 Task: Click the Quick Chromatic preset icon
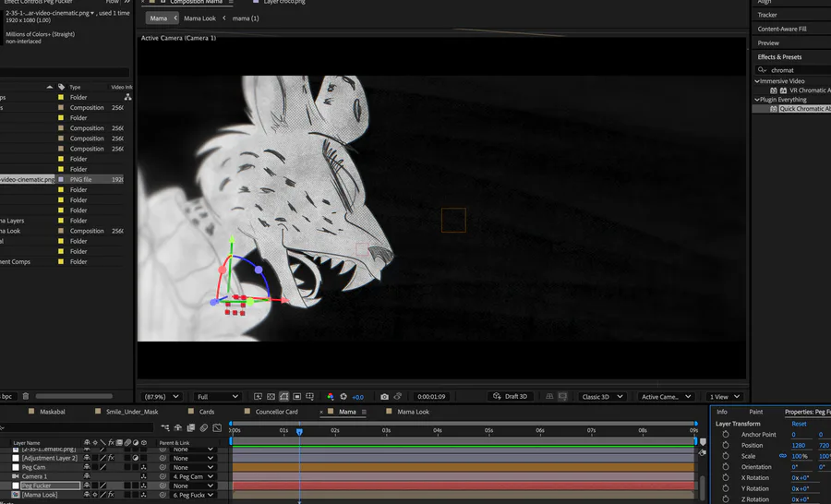774,109
